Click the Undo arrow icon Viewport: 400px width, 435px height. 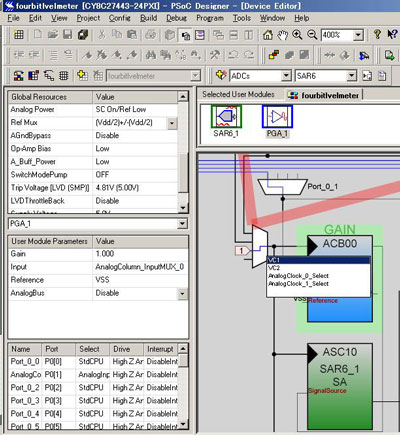click(x=233, y=55)
